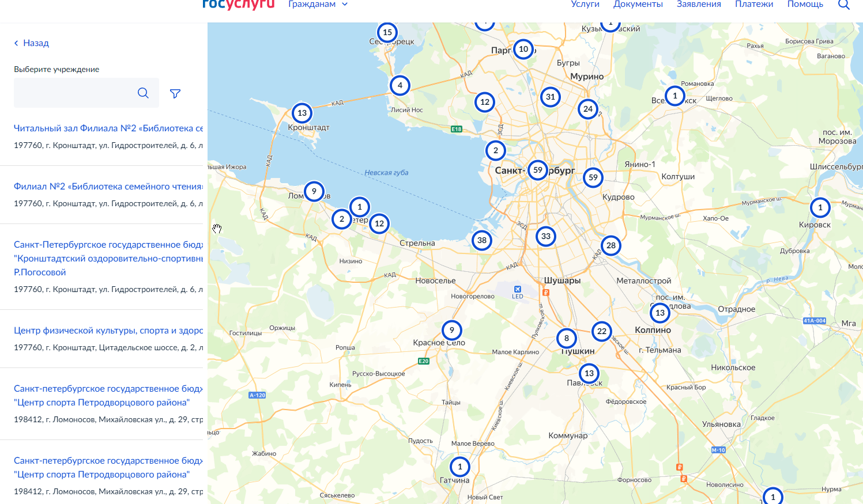Image resolution: width=863 pixels, height=504 pixels.
Task: Click the header search magnifier icon
Action: click(x=843, y=4)
